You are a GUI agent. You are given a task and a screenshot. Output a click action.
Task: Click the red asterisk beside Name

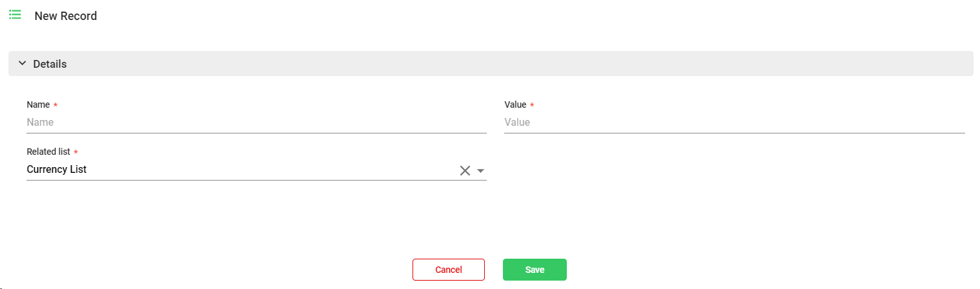pos(56,105)
